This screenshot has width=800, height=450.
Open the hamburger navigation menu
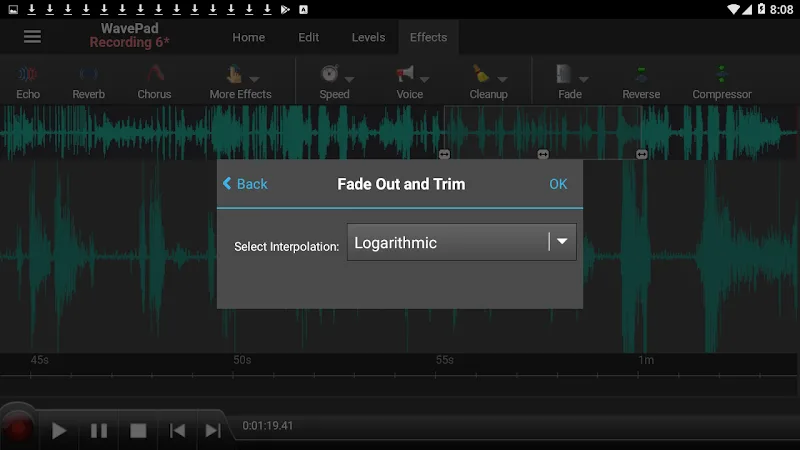32,37
